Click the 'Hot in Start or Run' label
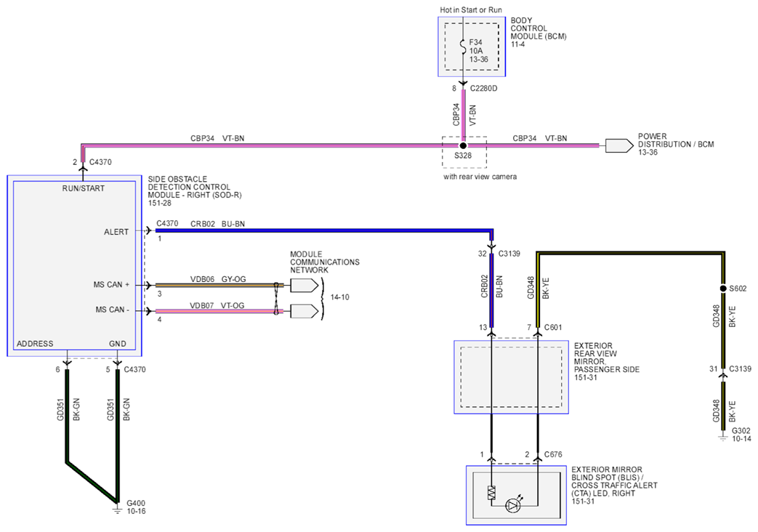 471,9
